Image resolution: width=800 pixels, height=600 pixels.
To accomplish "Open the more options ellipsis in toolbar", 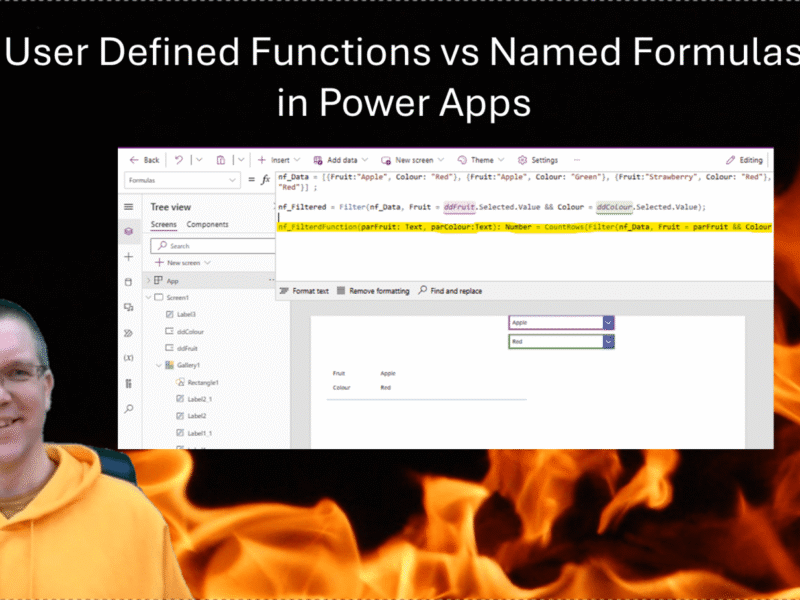I will pyautogui.click(x=577, y=160).
